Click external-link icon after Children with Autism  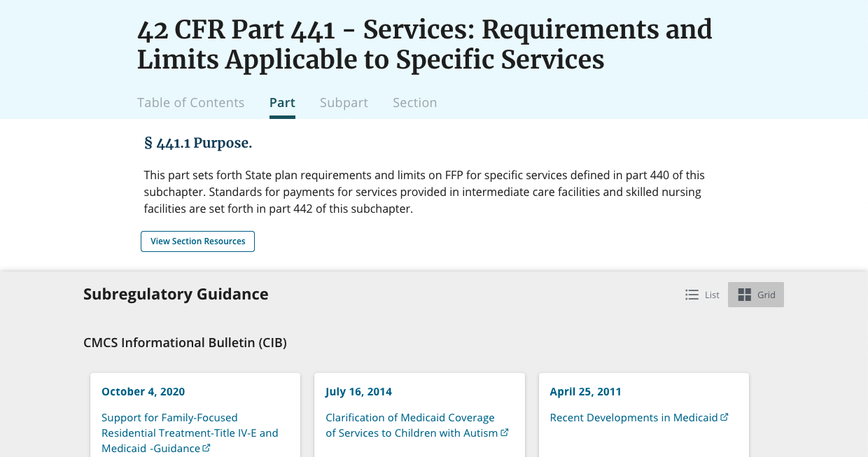click(x=505, y=433)
